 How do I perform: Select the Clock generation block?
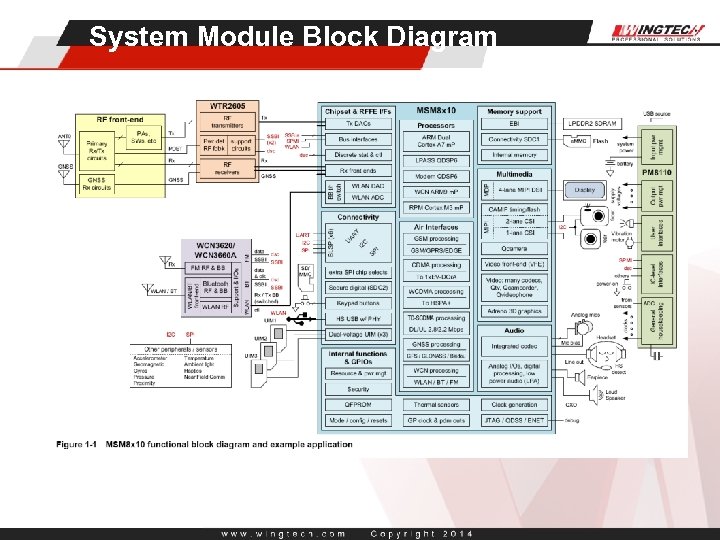pyautogui.click(x=514, y=405)
